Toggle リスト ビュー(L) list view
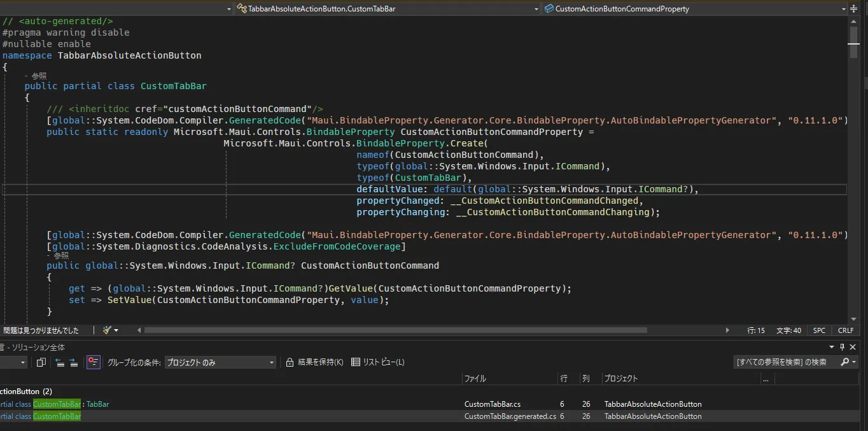 pyautogui.click(x=378, y=362)
